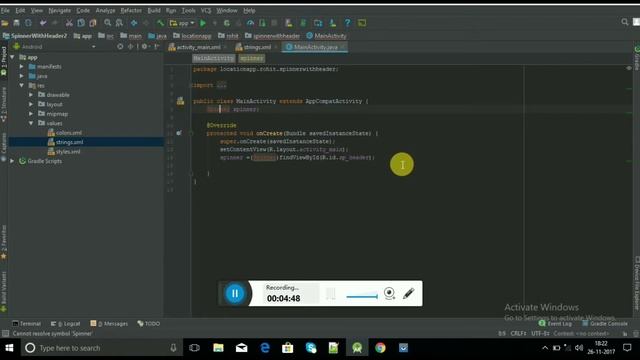Toggle the Captures side tool window
This screenshot has height=360, width=640.
click(x=4, y=147)
